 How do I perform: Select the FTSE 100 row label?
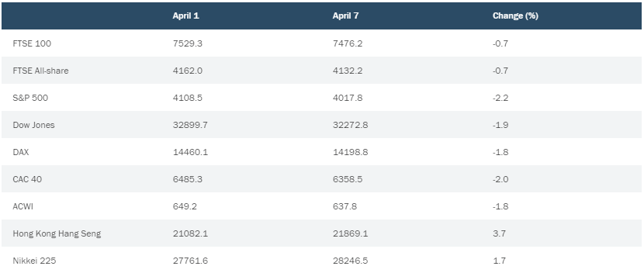[x=32, y=43]
